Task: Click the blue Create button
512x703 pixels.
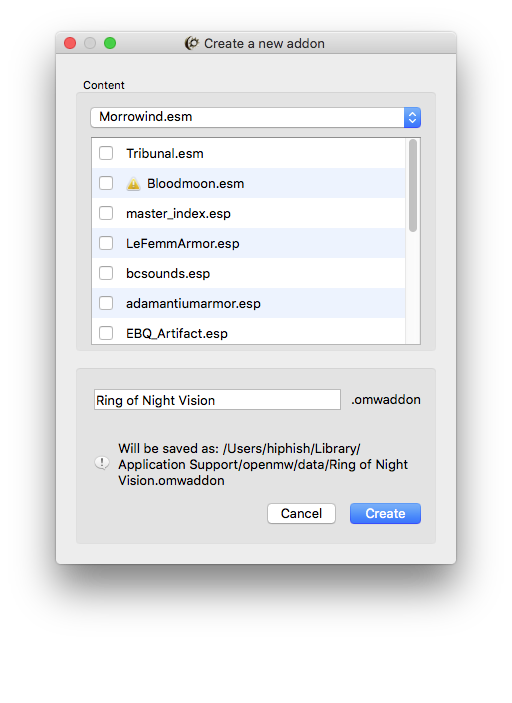Action: (x=385, y=513)
